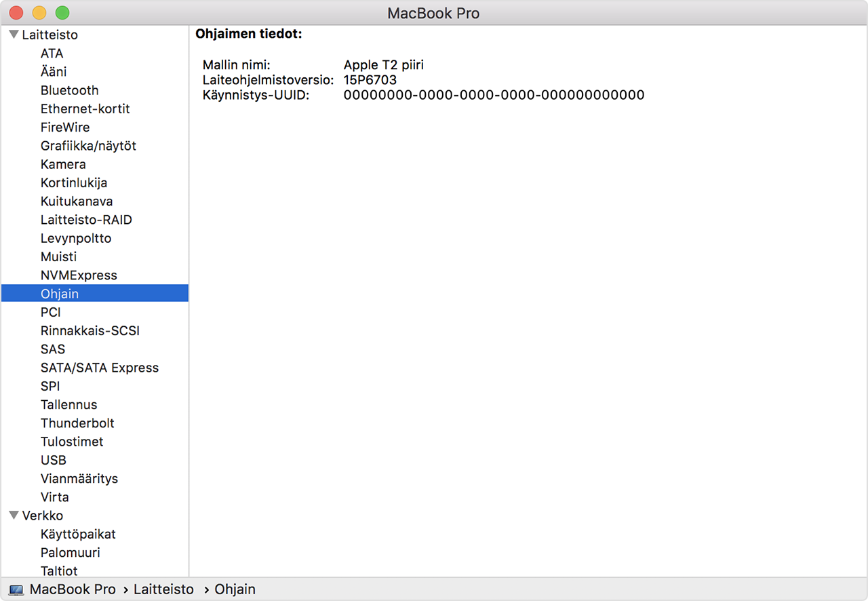Screen dimensions: 868x601
Task: Click MacBook Pro in the path bar
Action: 73,589
